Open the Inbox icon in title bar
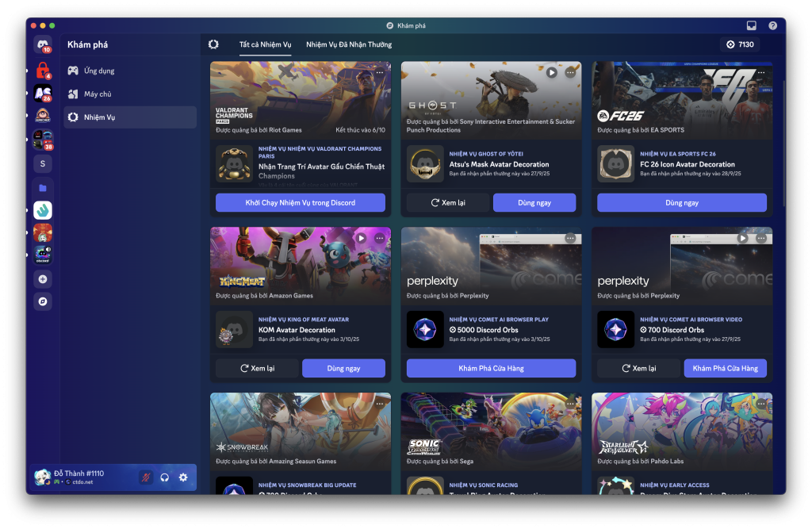The width and height of the screenshot is (812, 529). [x=752, y=25]
